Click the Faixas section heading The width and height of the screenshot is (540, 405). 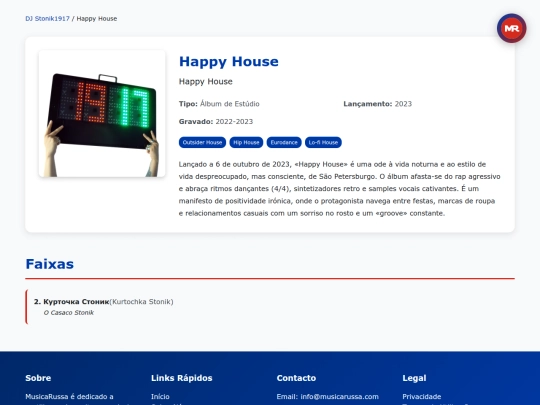(50, 264)
